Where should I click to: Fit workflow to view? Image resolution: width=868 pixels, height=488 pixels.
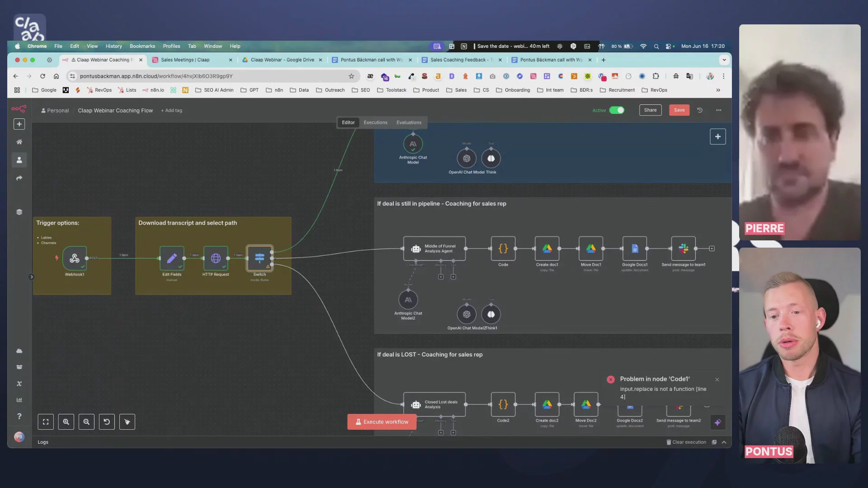(46, 422)
